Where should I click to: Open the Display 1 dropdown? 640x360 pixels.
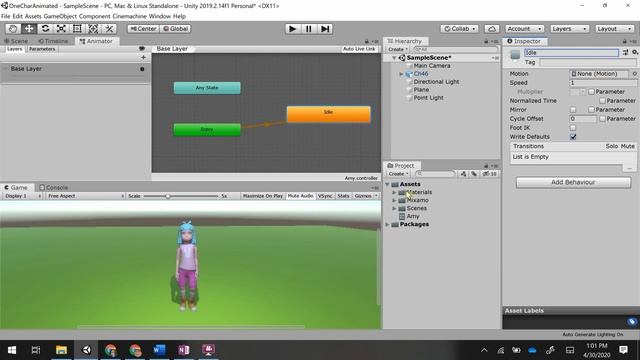point(22,196)
